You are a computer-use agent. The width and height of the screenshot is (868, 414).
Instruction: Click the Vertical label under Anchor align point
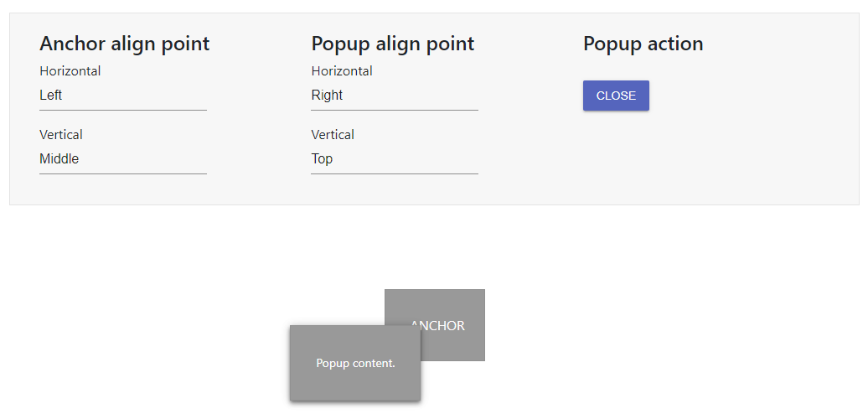click(61, 135)
